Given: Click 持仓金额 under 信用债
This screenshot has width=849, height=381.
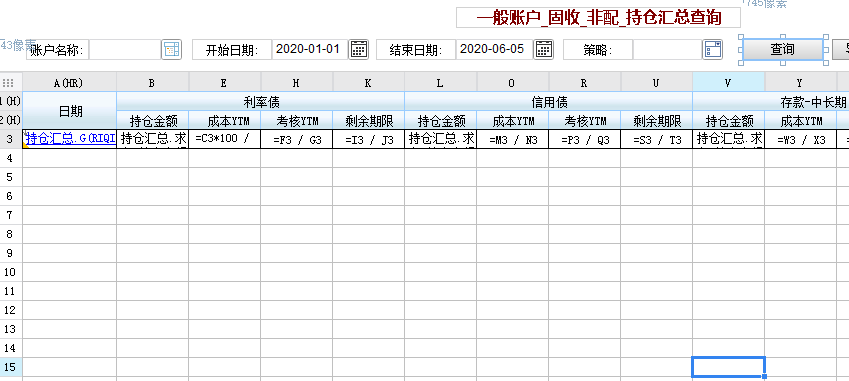Looking at the screenshot, I should point(441,120).
